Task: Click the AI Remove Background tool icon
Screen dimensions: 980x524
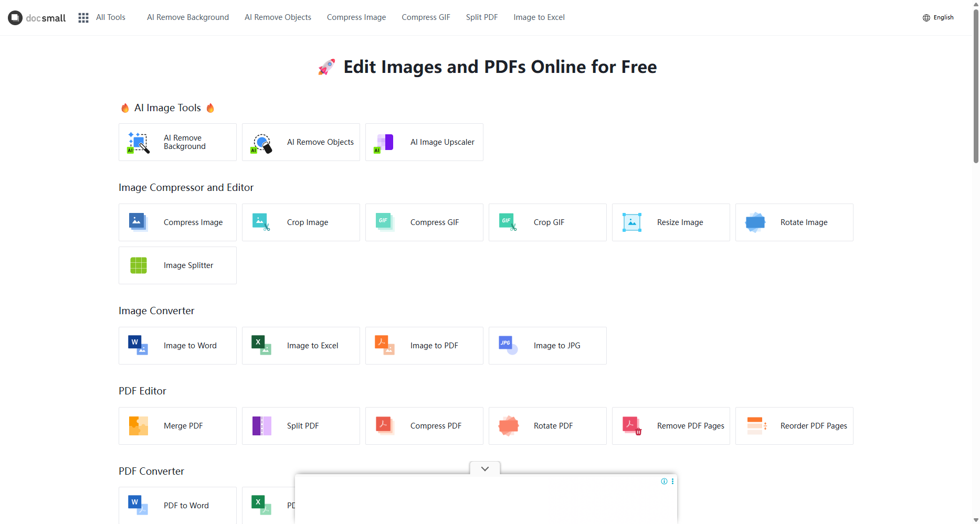Action: point(139,142)
